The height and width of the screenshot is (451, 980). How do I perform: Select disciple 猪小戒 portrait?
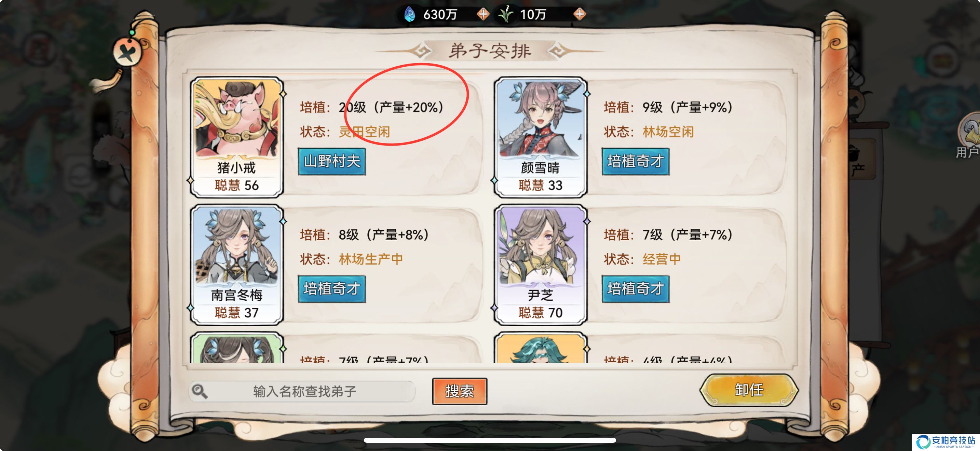coord(237,137)
